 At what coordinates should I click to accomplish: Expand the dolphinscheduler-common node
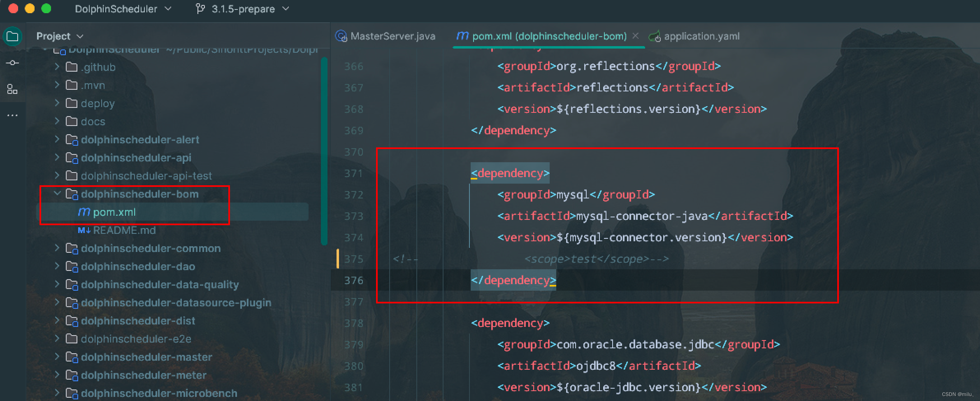click(57, 248)
